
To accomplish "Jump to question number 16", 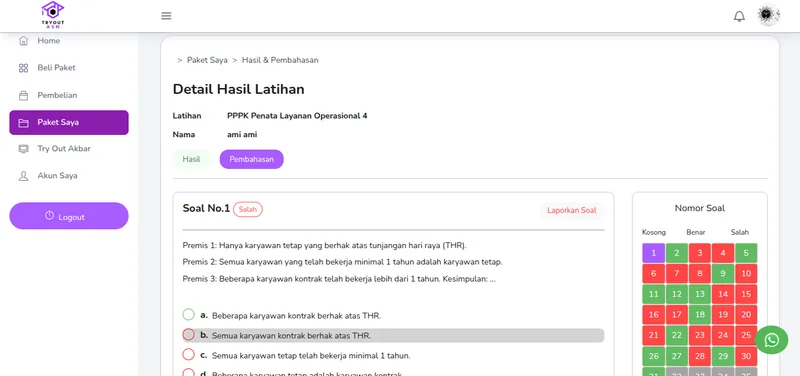I will pyautogui.click(x=654, y=315).
